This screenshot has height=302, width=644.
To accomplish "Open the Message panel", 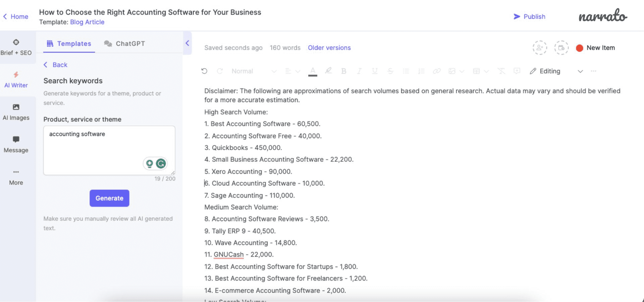I will click(16, 145).
